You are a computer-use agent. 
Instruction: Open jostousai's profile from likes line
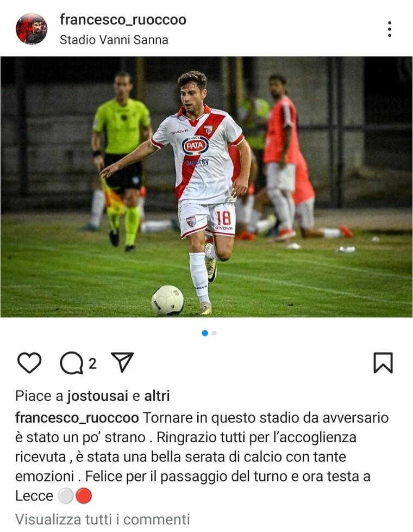click(97, 396)
